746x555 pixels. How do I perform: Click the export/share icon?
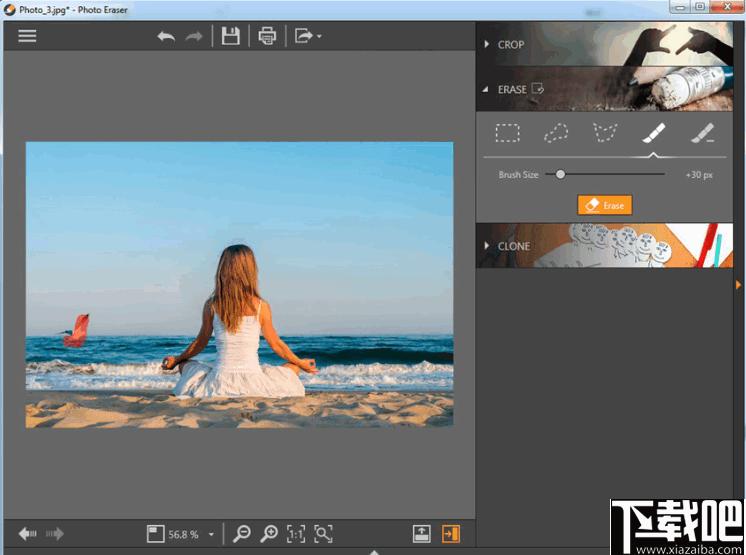[x=304, y=36]
